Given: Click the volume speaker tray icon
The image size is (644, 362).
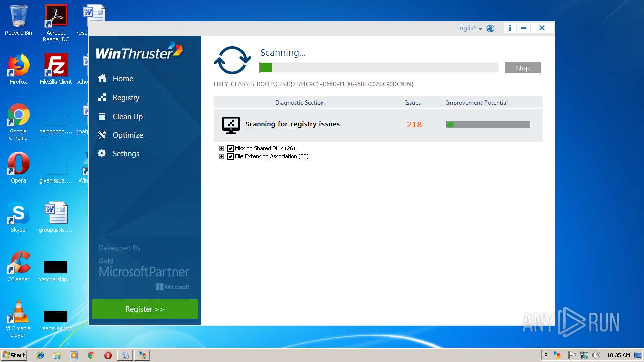Looking at the screenshot, I should click(596, 355).
